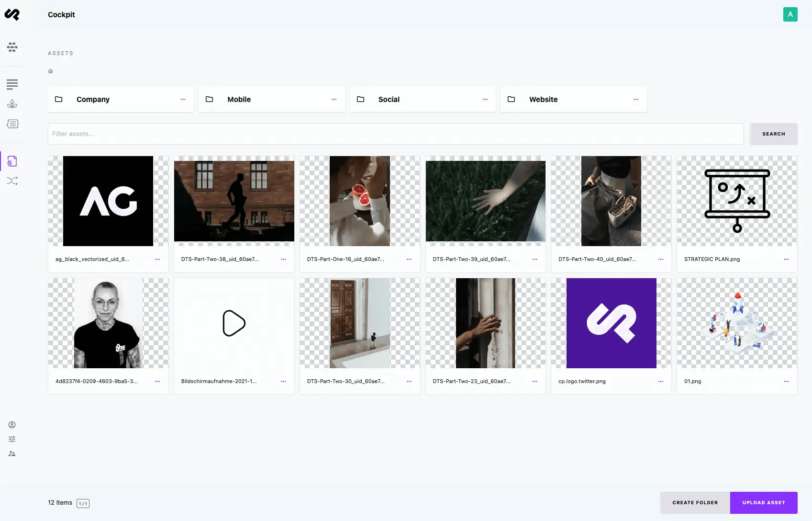The image size is (812, 521).
Task: Show options for cp.logo.twitter.png asset
Action: [x=660, y=382]
